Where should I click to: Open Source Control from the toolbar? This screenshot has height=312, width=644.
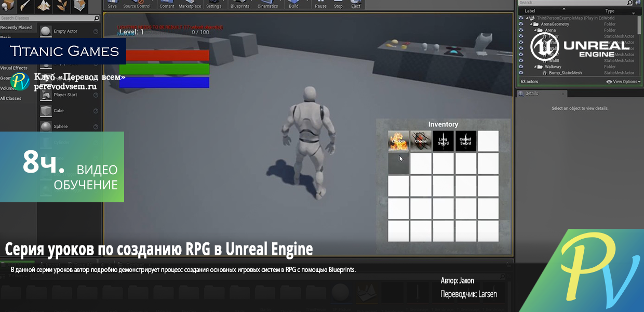tap(137, 4)
